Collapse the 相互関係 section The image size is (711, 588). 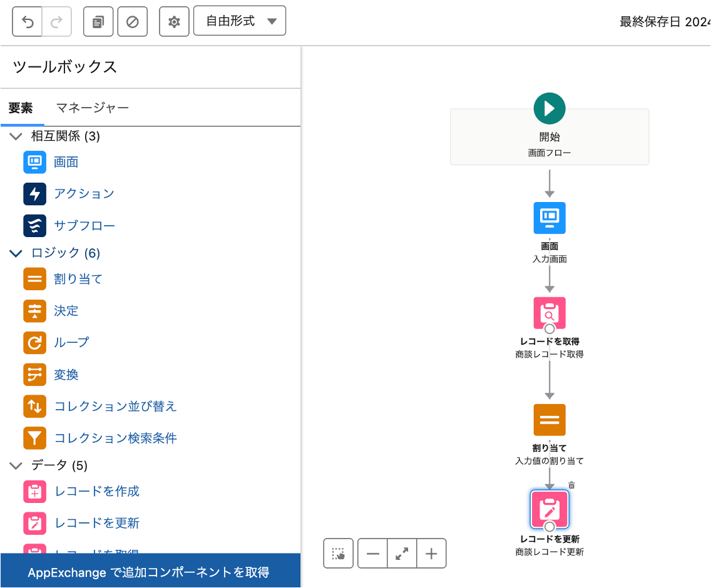[16, 136]
